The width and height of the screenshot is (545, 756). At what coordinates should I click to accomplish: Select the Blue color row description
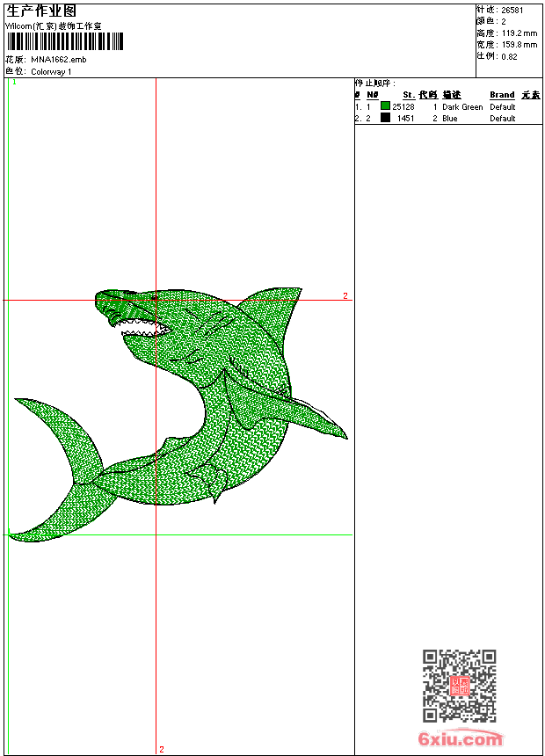point(450,119)
